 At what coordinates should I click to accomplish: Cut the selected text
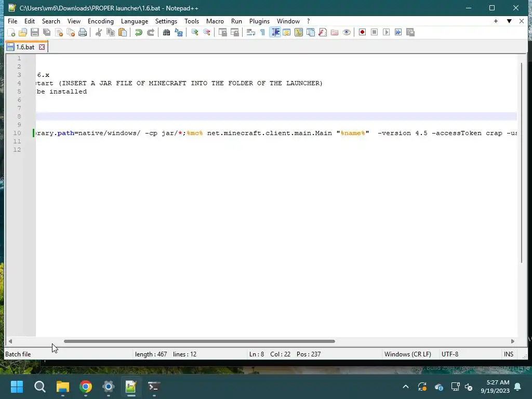point(99,32)
